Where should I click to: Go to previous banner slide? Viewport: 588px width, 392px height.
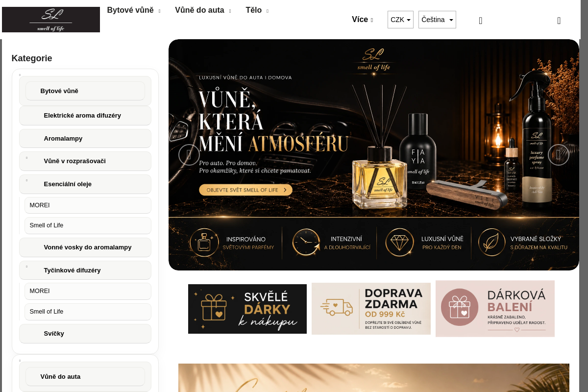(x=189, y=155)
